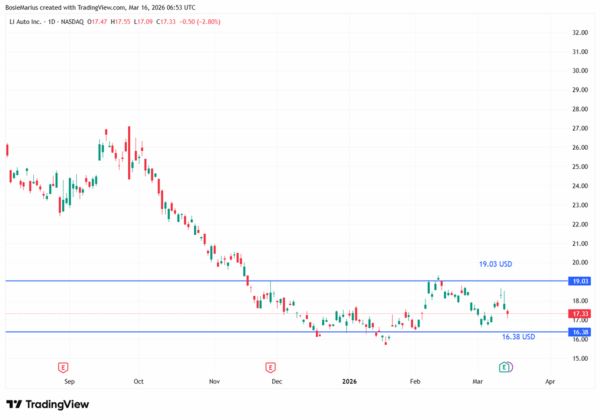Select the 19.03 USD line text
The height and width of the screenshot is (420, 600).
[x=496, y=264]
